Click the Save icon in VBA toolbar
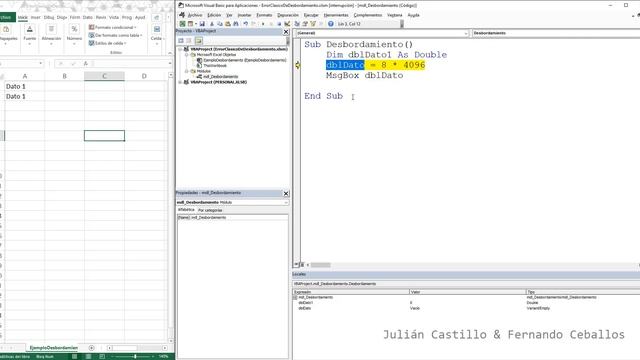Viewport: 640px width, 360px height. [202, 24]
